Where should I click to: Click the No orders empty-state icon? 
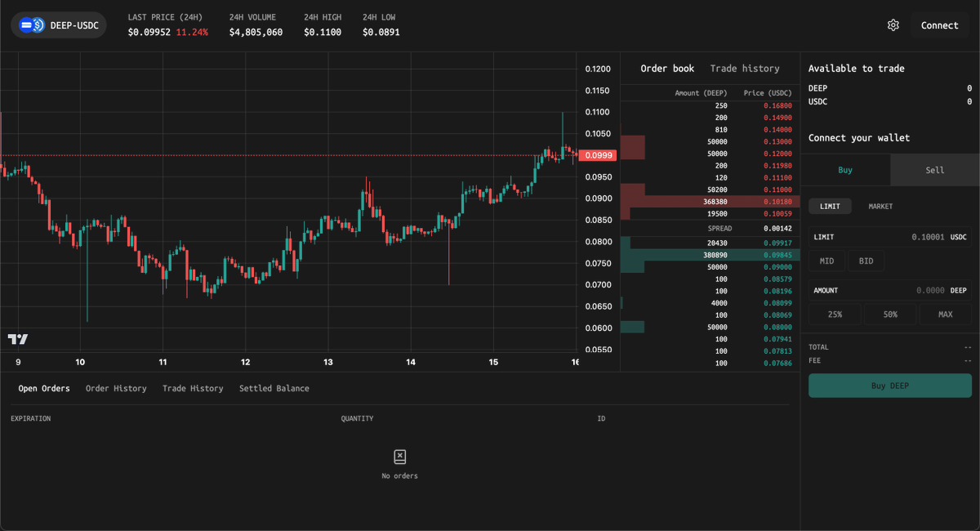[399, 457]
